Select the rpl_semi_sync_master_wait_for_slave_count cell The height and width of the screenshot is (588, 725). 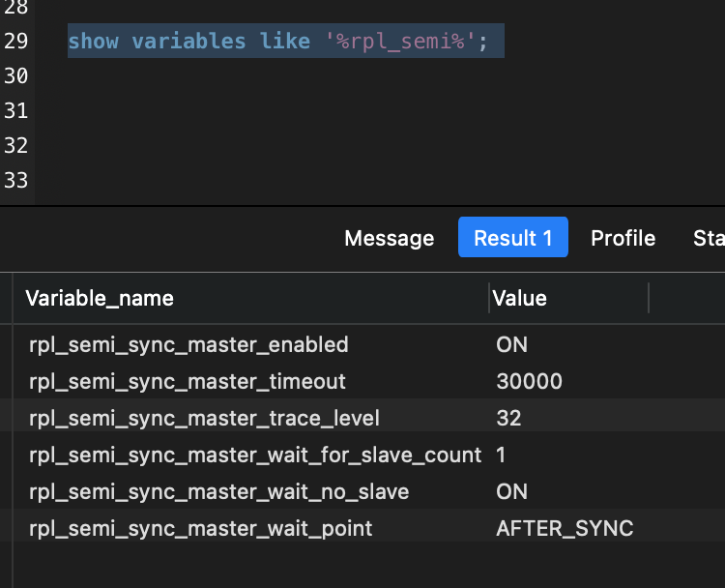coord(255,455)
